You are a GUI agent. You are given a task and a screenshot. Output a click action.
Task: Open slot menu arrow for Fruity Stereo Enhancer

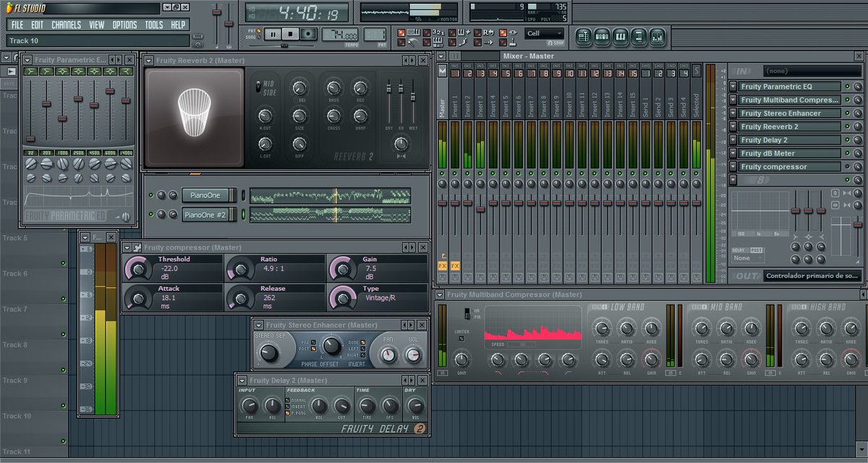[x=733, y=113]
